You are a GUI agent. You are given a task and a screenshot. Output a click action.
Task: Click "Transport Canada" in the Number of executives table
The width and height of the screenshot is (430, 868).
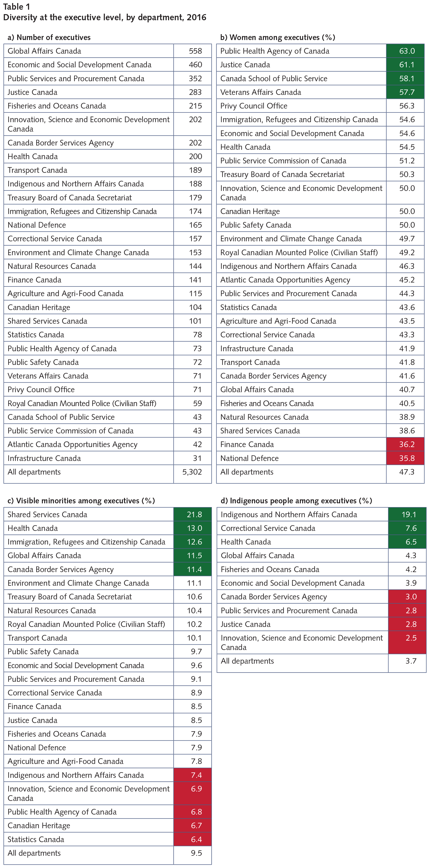(37, 170)
